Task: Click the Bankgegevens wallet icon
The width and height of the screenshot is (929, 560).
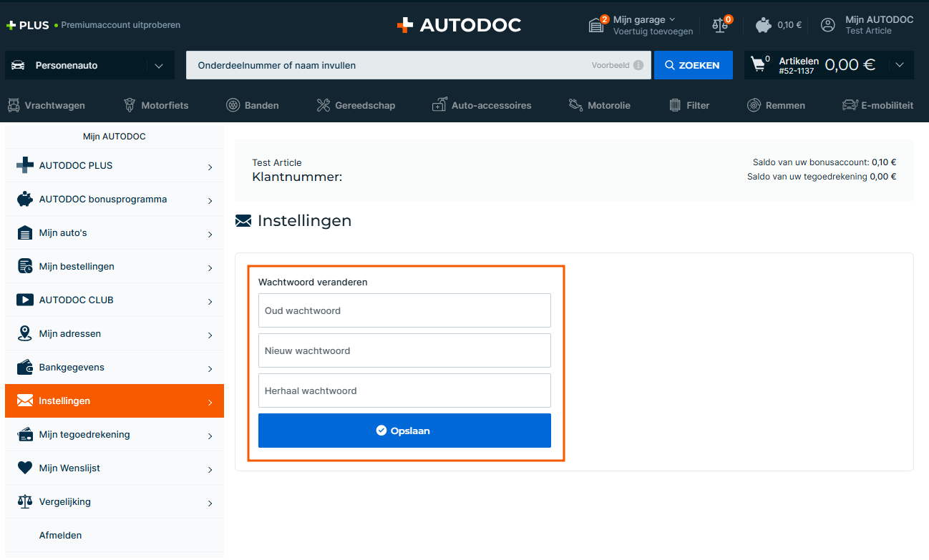Action: click(25, 367)
